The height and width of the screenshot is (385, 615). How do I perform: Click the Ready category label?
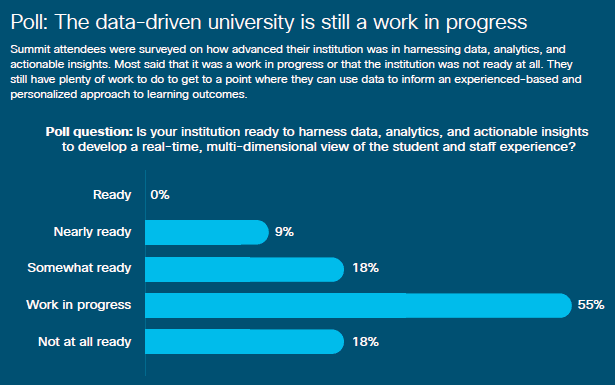click(112, 195)
